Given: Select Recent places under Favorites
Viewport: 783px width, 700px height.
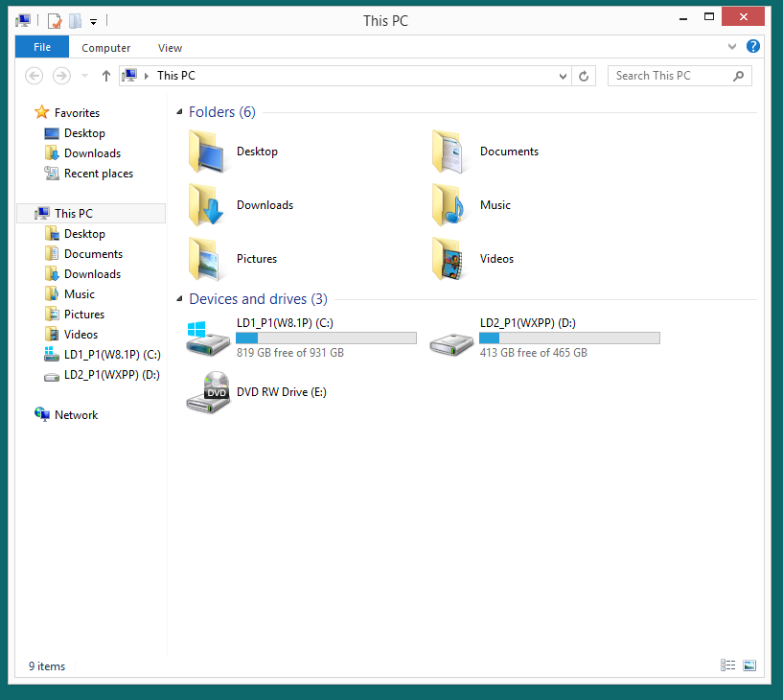Looking at the screenshot, I should pyautogui.click(x=98, y=174).
